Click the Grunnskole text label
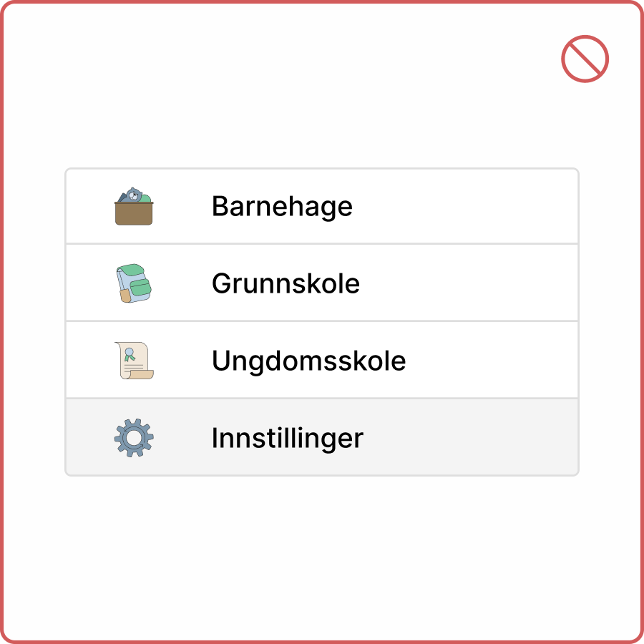 [x=286, y=284]
